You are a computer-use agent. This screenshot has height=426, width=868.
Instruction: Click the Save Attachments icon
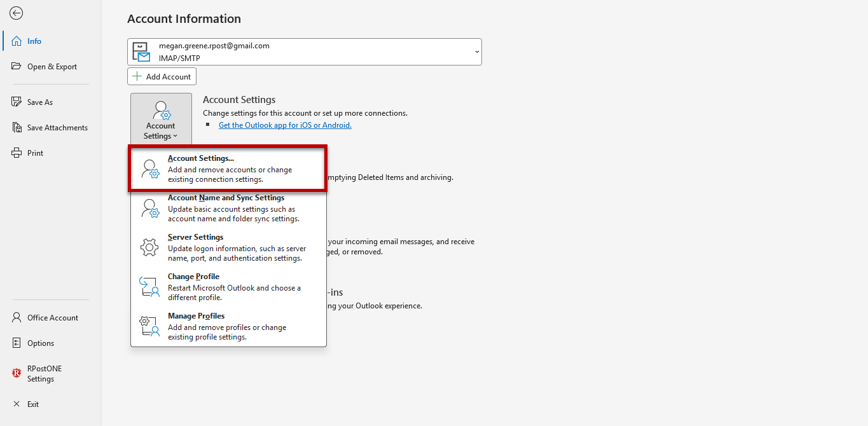coord(17,128)
